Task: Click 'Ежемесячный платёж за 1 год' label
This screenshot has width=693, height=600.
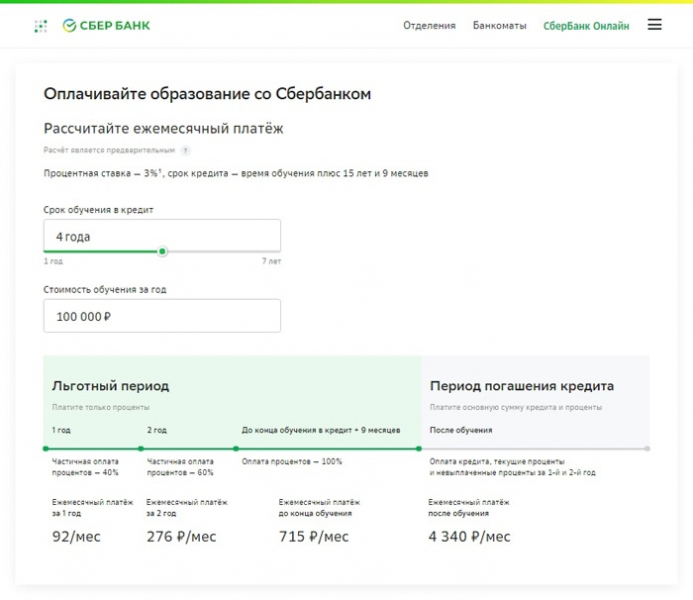Action: click(x=92, y=508)
